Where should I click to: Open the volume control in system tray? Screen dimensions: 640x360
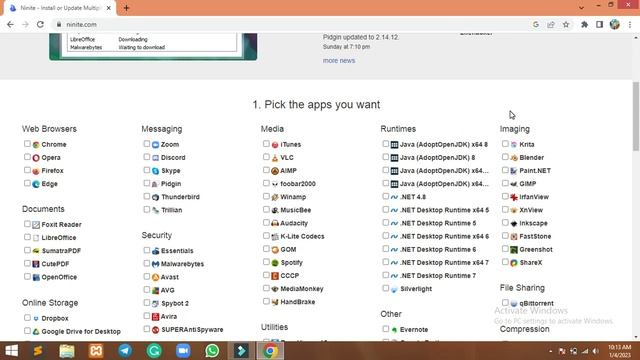tap(596, 351)
